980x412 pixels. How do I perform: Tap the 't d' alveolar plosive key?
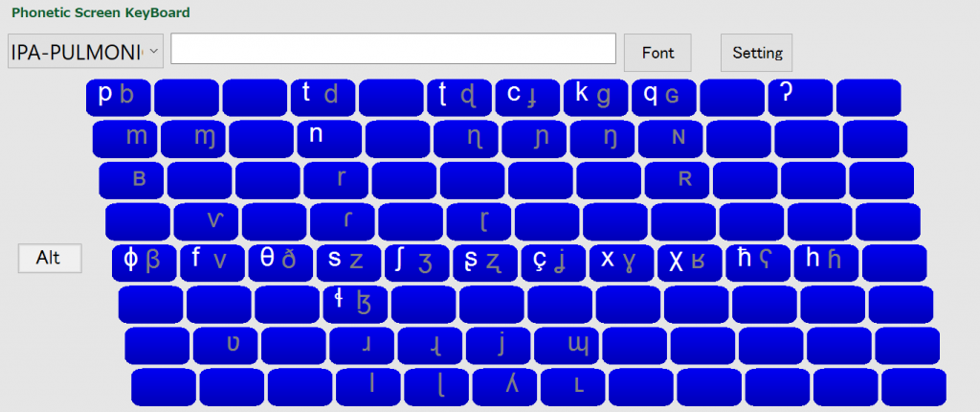[x=323, y=98]
